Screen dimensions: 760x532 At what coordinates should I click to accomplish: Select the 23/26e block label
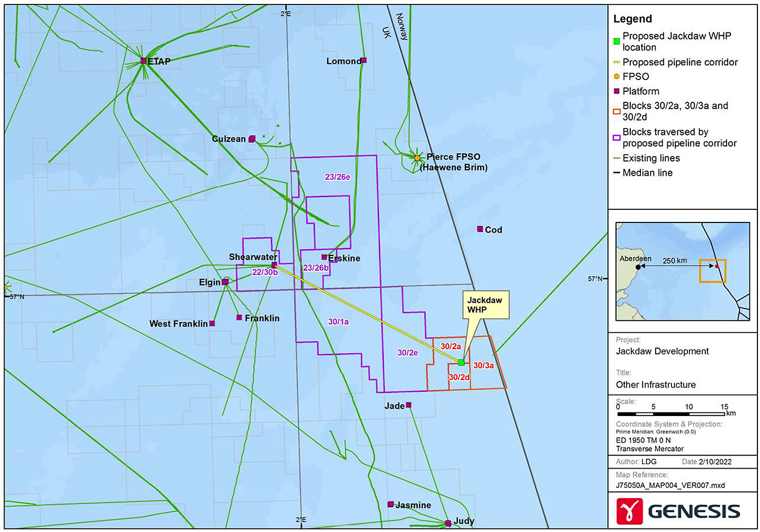coord(337,177)
